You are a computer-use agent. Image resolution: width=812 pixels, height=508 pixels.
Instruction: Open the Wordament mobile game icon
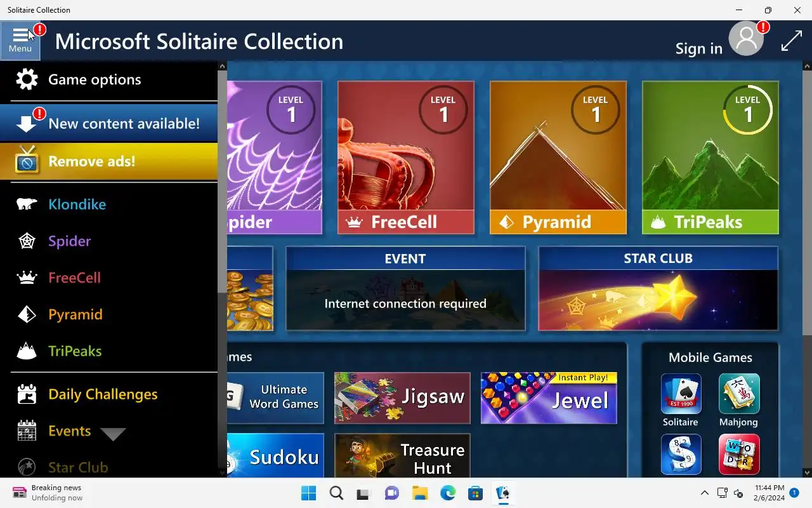click(739, 455)
